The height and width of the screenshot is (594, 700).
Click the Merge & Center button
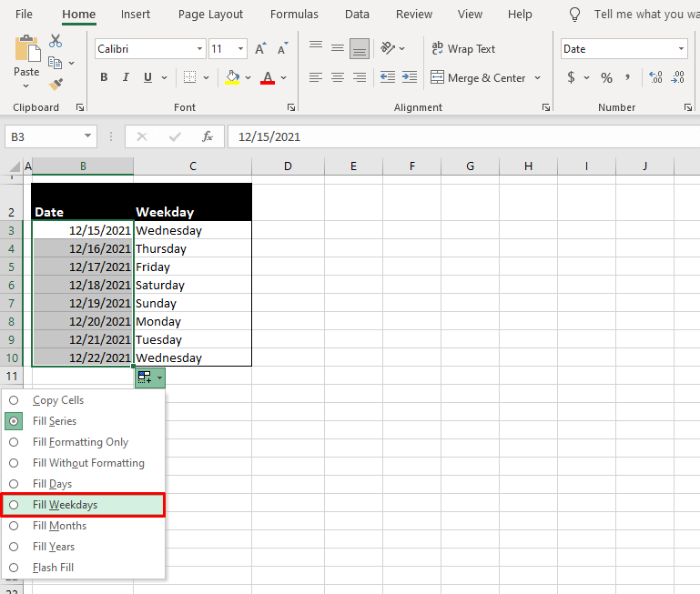[x=478, y=77]
